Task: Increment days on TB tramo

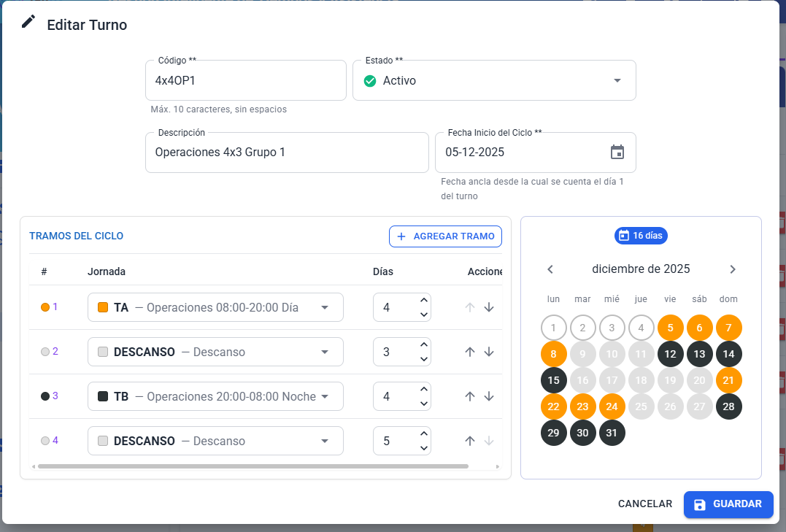Action: tap(423, 389)
